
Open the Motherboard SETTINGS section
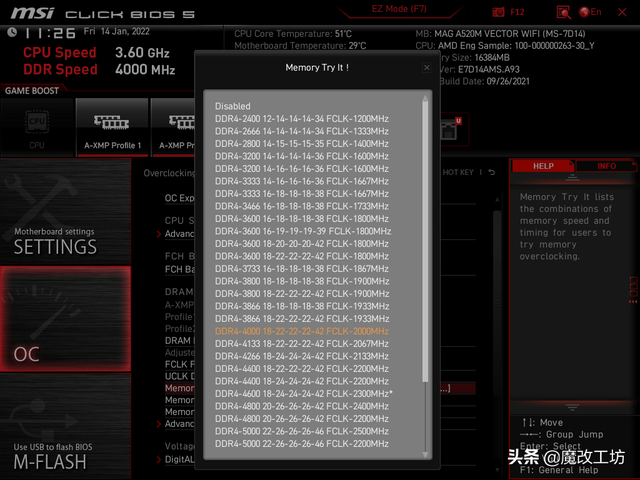[65, 211]
